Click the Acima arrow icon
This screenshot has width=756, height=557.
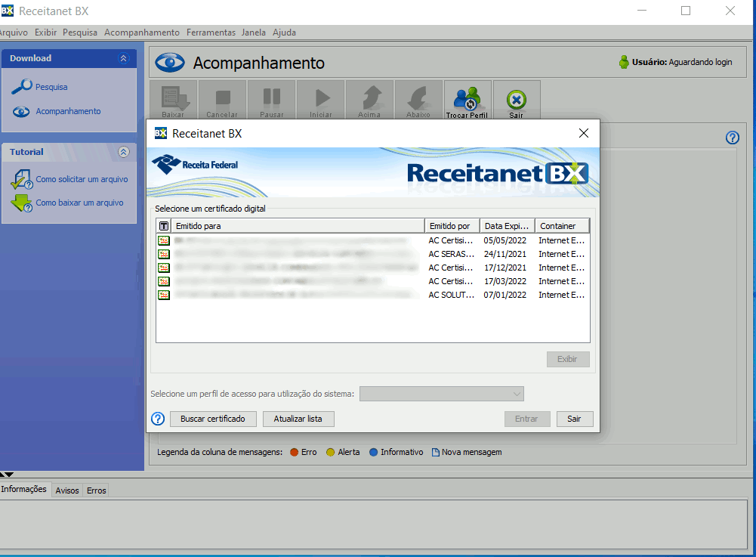370,100
